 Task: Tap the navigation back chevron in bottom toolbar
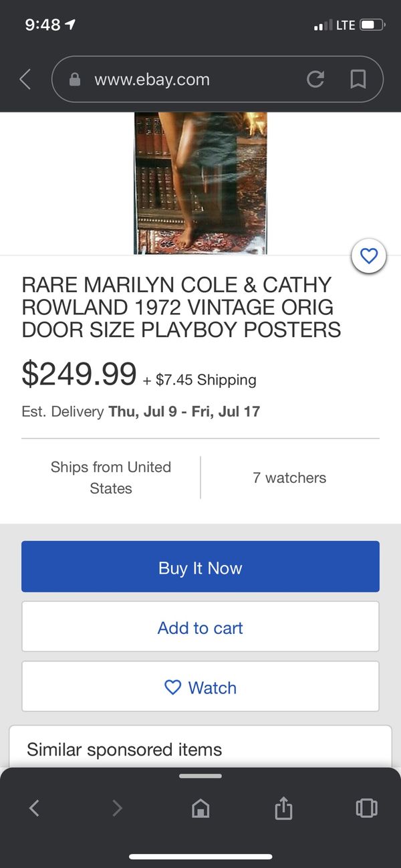tap(34, 808)
